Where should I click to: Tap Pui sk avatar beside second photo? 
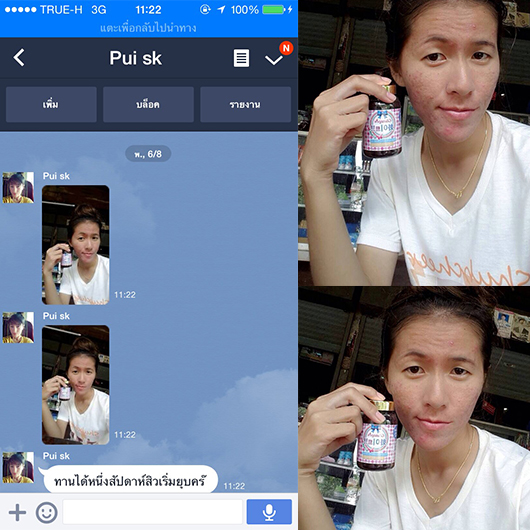pyautogui.click(x=18, y=328)
